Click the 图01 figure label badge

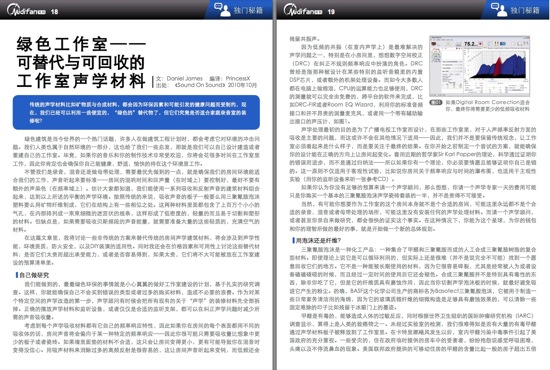click(x=436, y=102)
